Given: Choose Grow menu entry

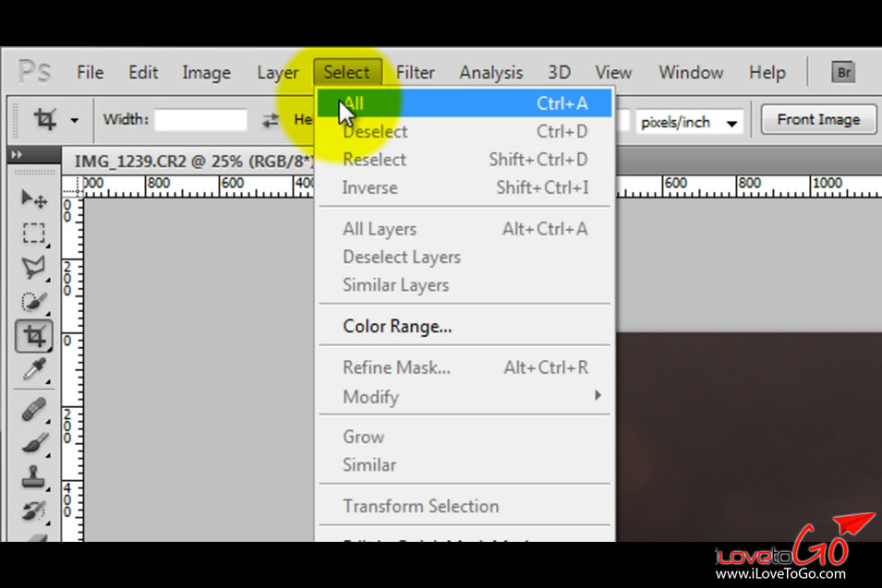Looking at the screenshot, I should point(465,437).
